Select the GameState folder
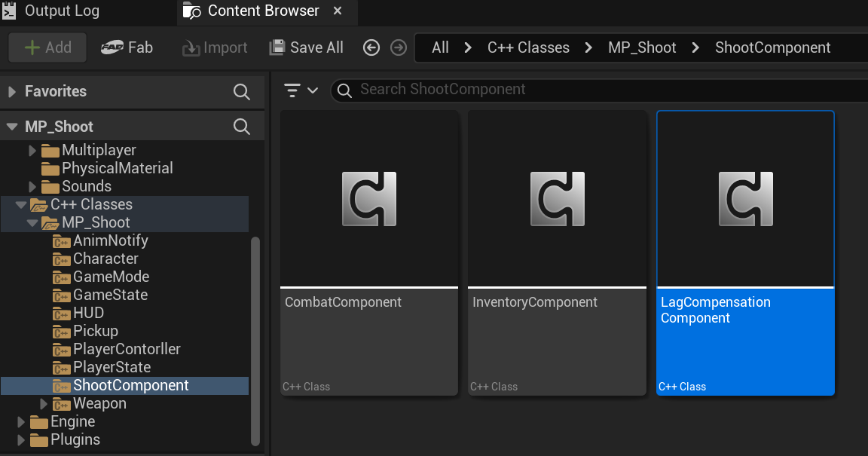 (100, 295)
